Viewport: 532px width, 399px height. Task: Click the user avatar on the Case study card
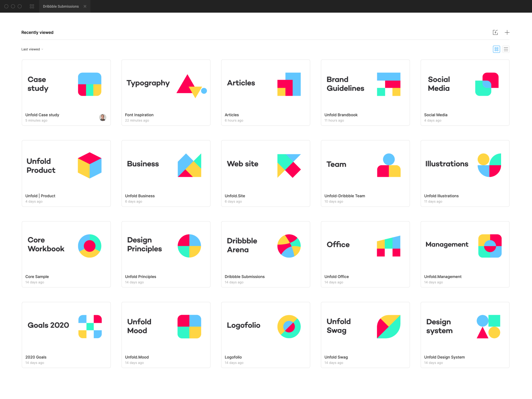pyautogui.click(x=103, y=117)
